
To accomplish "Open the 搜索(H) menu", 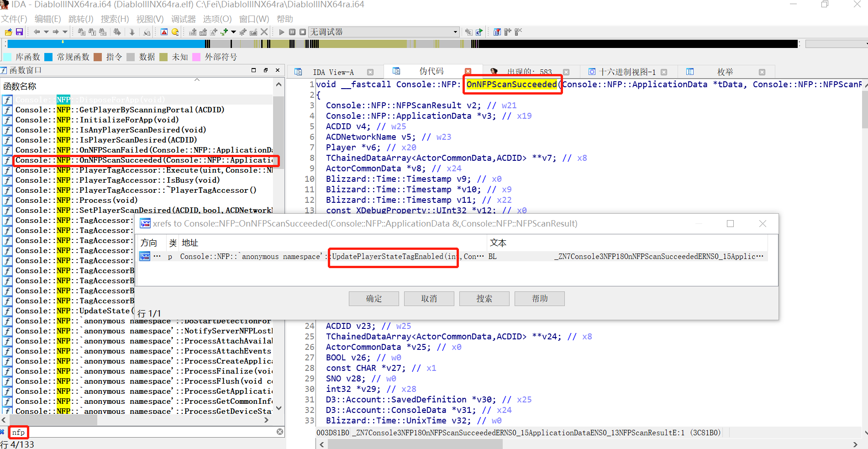I will 115,19.
